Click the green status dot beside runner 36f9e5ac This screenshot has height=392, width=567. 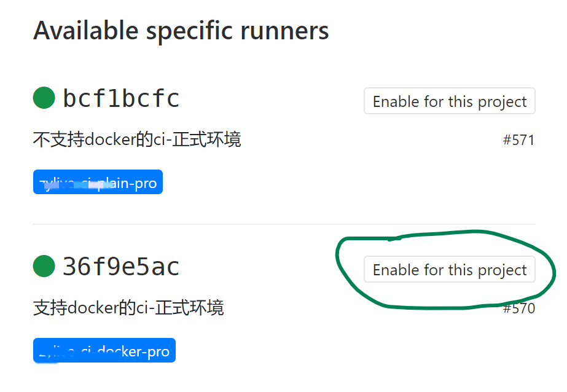[x=43, y=266]
